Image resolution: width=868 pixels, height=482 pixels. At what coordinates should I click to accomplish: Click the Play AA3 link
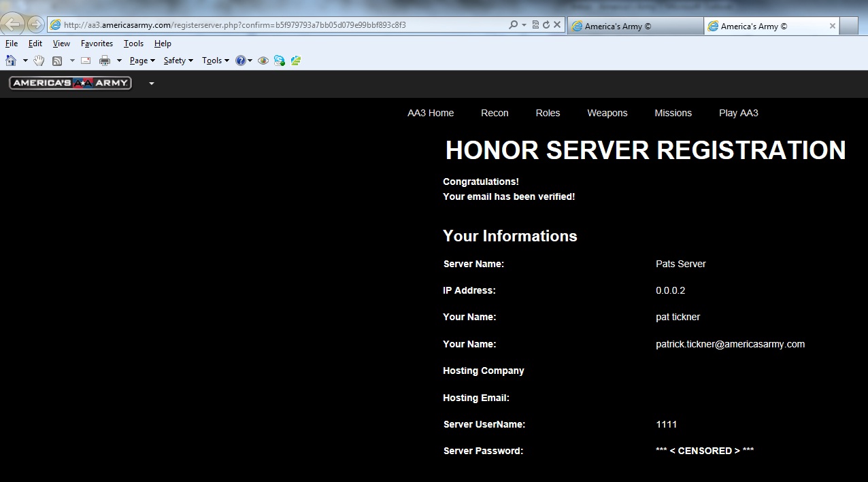click(739, 113)
